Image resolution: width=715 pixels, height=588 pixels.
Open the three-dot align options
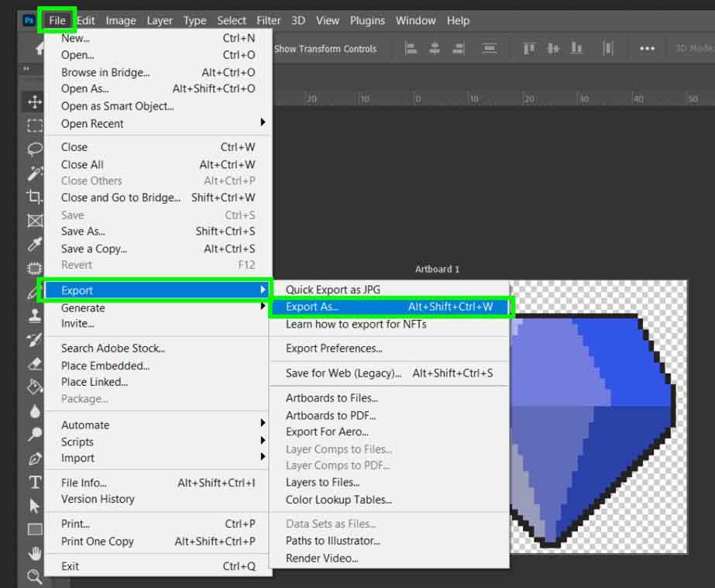647,48
